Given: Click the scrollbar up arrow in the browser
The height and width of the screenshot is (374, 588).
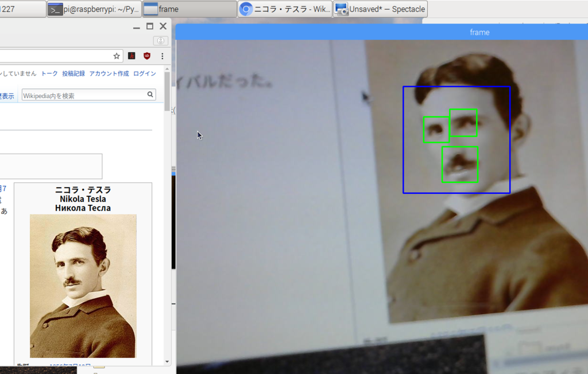Looking at the screenshot, I should point(167,69).
